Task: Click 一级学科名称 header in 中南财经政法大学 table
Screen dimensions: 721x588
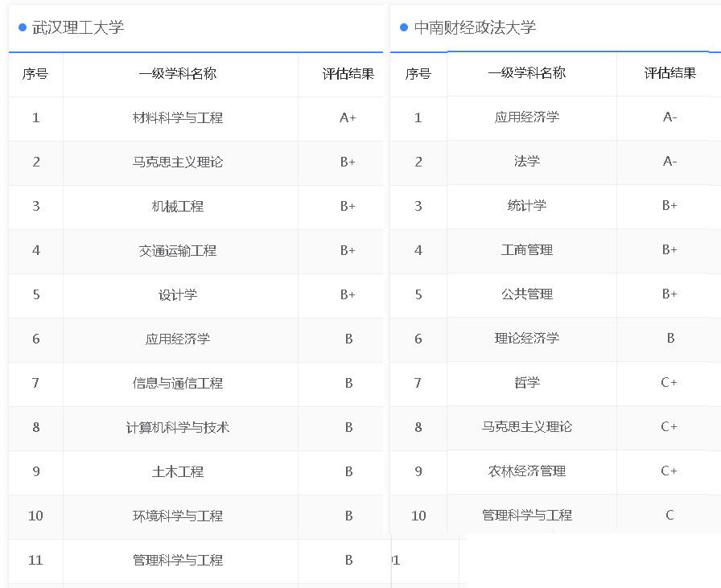Action: tap(527, 72)
